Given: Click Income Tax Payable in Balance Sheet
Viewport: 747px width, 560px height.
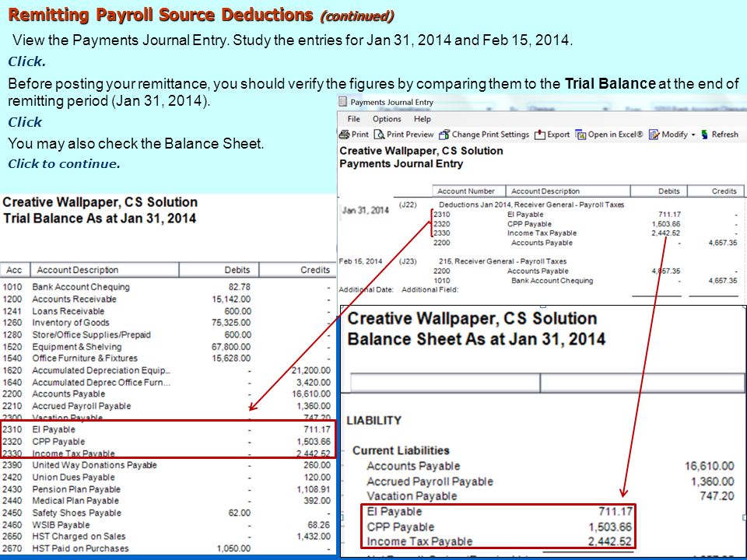Looking at the screenshot, I should point(419,541).
